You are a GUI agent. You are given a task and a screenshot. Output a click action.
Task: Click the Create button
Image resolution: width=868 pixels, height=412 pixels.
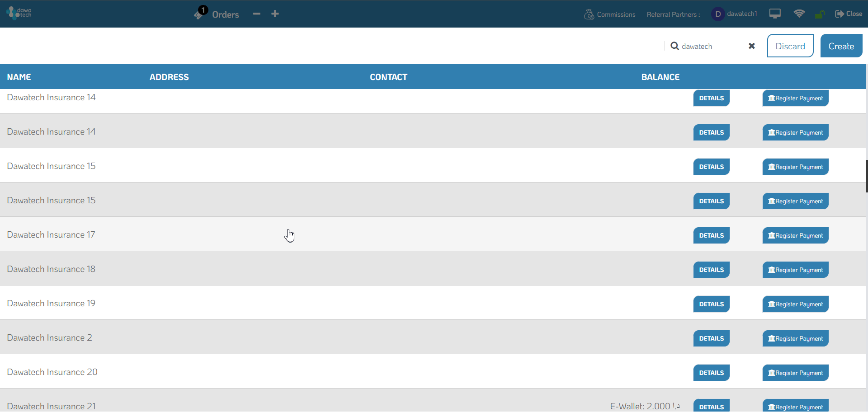(x=841, y=46)
